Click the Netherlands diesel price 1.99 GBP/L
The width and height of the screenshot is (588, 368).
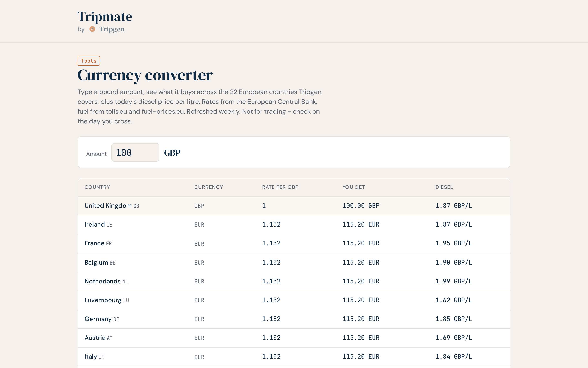[x=454, y=281]
